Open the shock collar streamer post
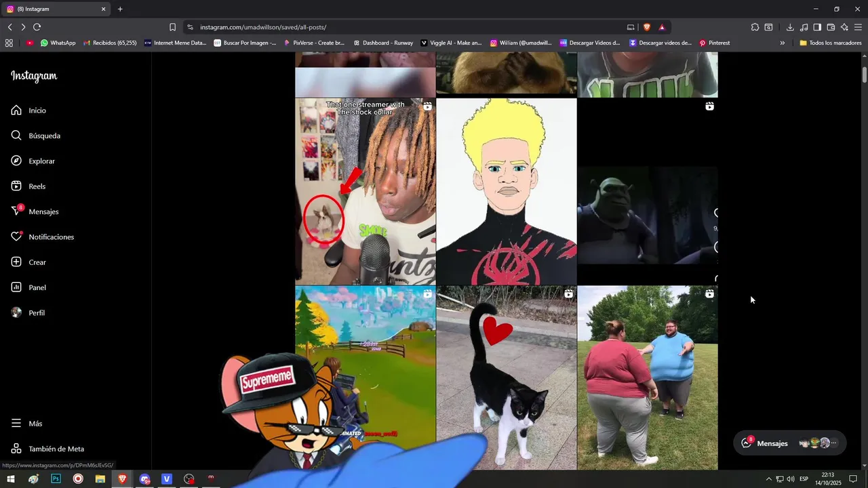Viewport: 868px width, 488px height. pyautogui.click(x=366, y=192)
